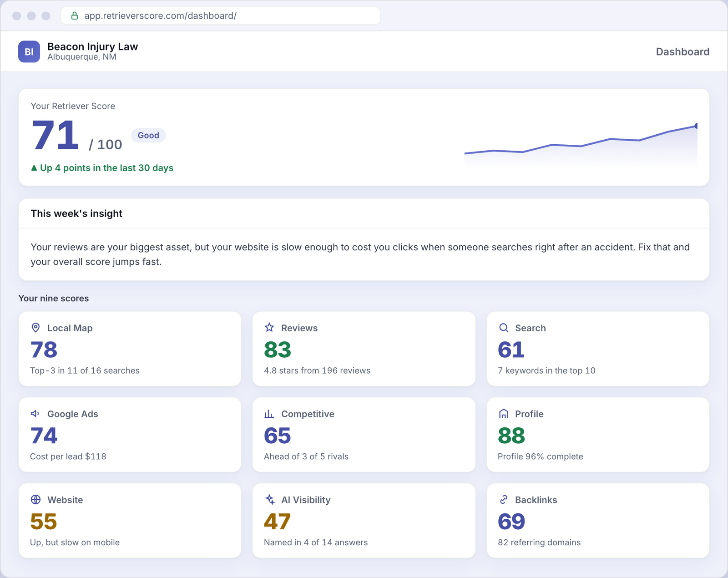Viewport: 728px width, 578px height.
Task: Click the Good score badge
Action: (148, 135)
